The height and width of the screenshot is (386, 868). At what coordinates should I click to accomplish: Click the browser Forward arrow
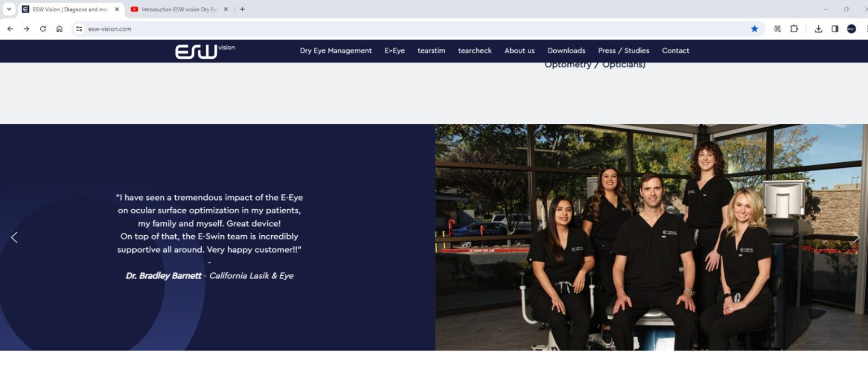click(26, 29)
